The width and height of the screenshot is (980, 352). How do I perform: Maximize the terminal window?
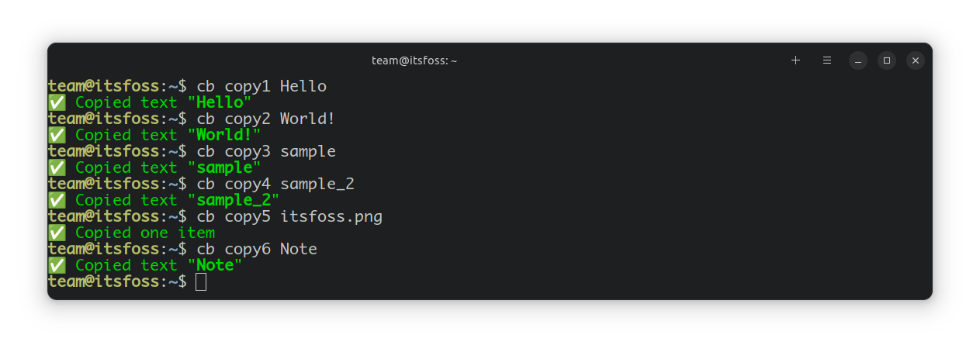pos(887,60)
